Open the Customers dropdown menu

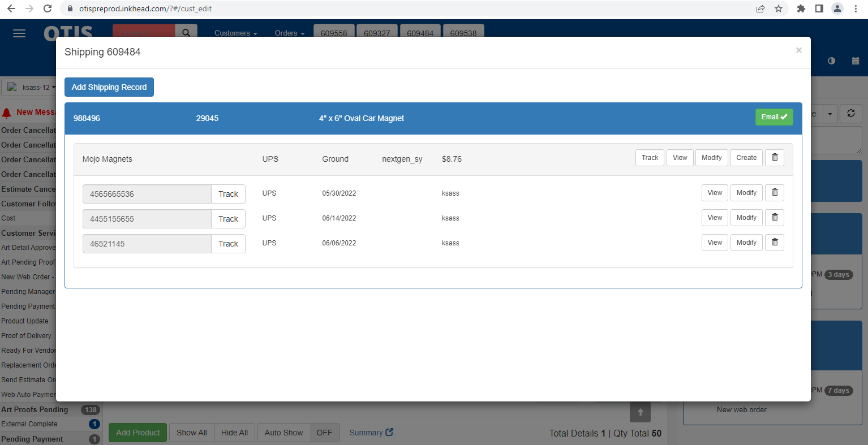[235, 33]
